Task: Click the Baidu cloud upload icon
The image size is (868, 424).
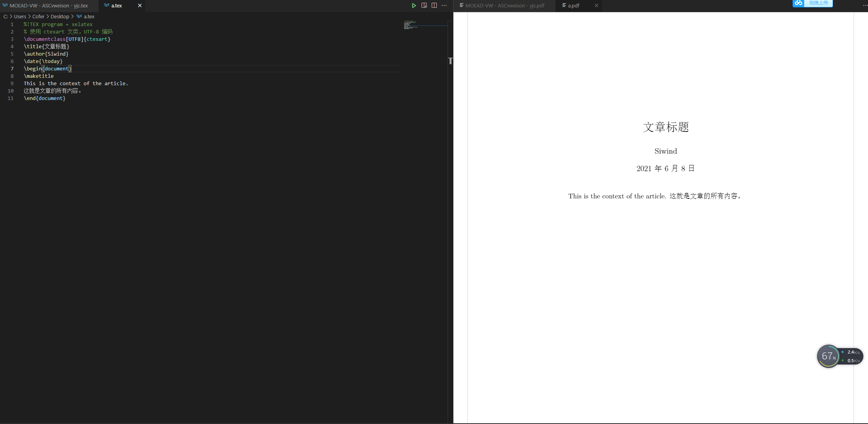Action: tap(798, 3)
